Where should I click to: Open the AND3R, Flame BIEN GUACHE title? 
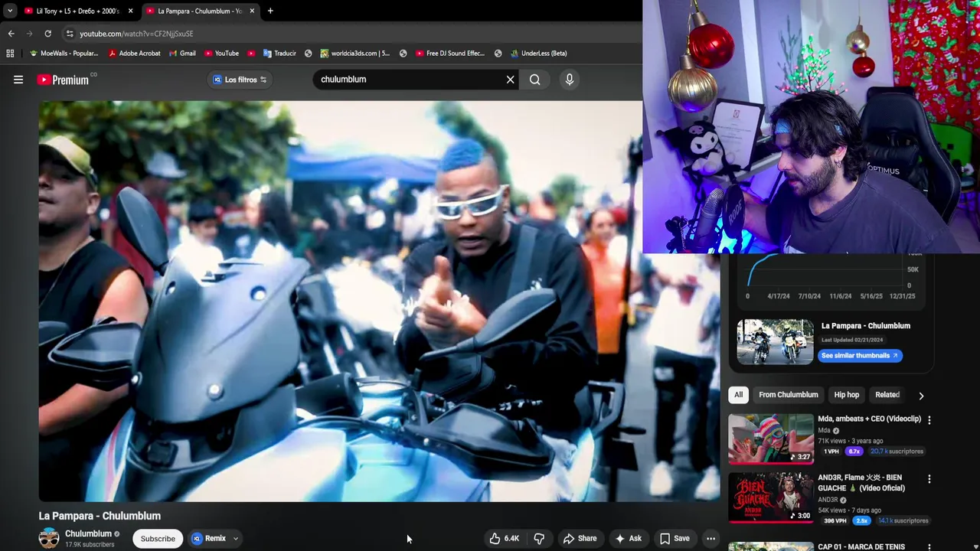(861, 483)
